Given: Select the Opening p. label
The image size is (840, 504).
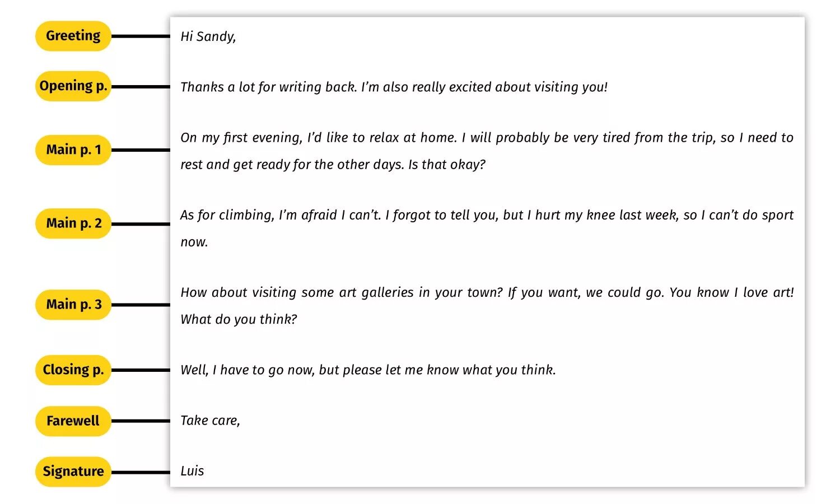Looking at the screenshot, I should [73, 86].
